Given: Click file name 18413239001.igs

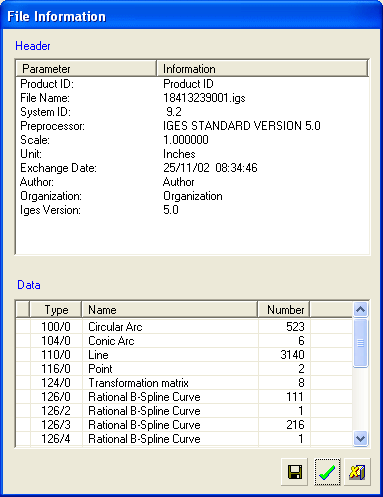Looking at the screenshot, I should pyautogui.click(x=204, y=98).
